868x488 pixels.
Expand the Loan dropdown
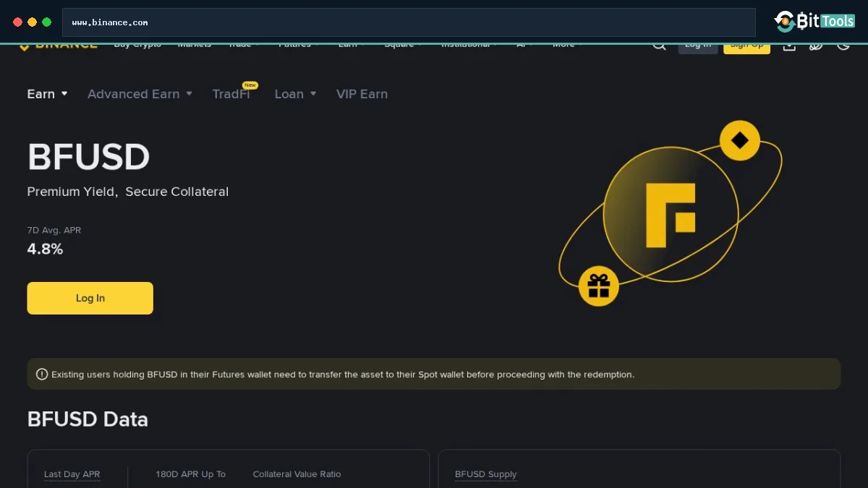(x=295, y=94)
